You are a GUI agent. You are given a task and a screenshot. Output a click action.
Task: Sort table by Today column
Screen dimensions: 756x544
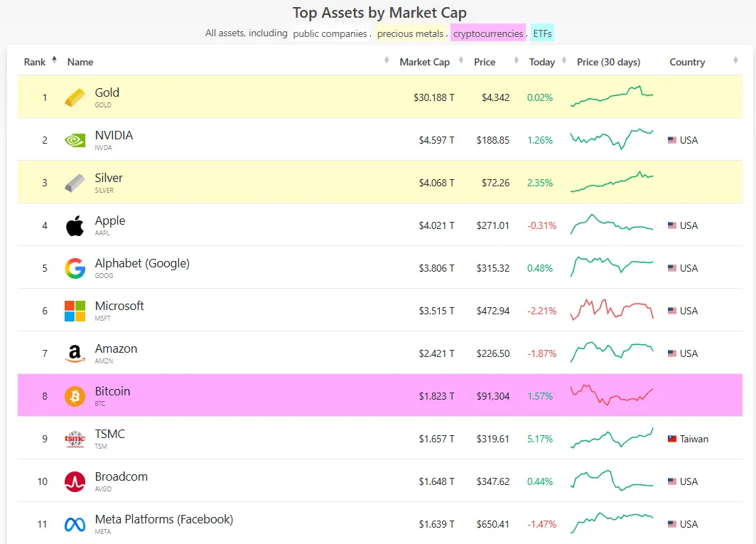click(541, 62)
